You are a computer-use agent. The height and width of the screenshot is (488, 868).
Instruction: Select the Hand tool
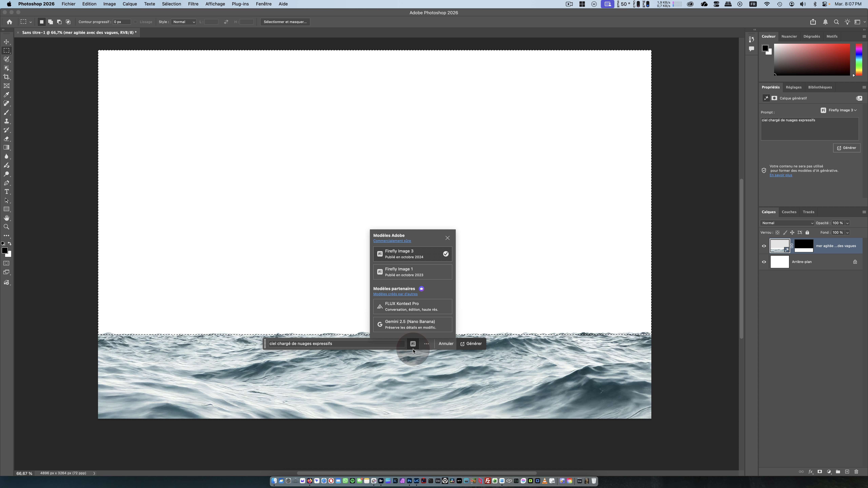pyautogui.click(x=6, y=218)
